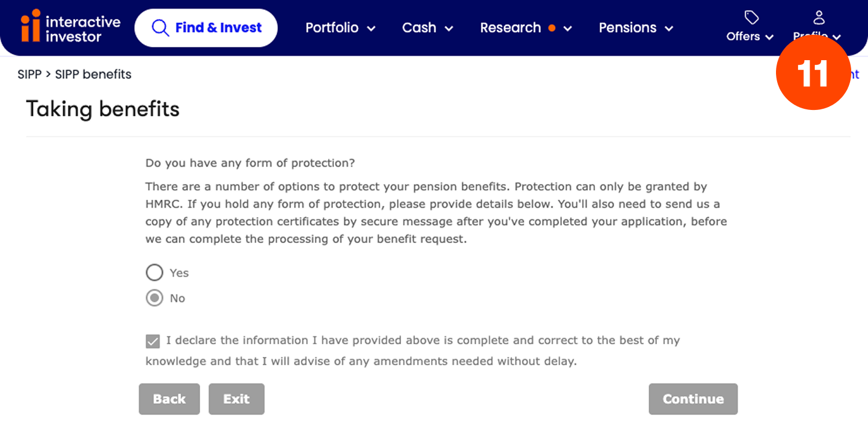Click the Offers tag icon
Image resolution: width=868 pixels, height=434 pixels.
tap(751, 18)
